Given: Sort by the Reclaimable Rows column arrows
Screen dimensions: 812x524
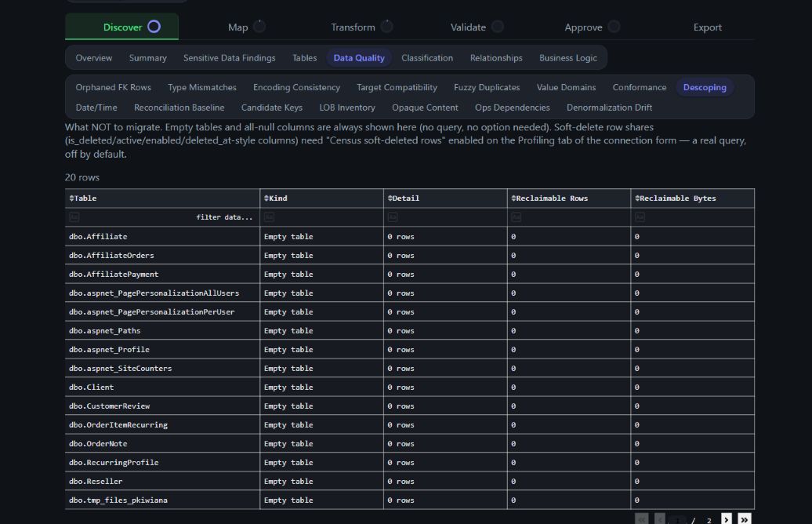Looking at the screenshot, I should click(513, 198).
